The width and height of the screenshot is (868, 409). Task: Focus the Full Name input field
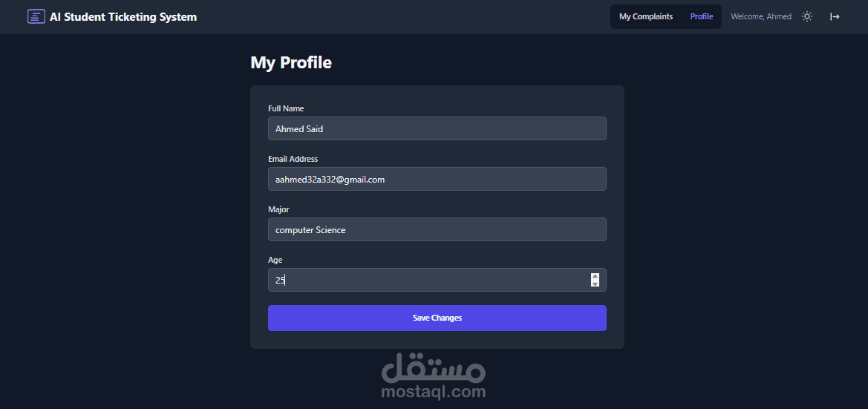click(x=437, y=128)
